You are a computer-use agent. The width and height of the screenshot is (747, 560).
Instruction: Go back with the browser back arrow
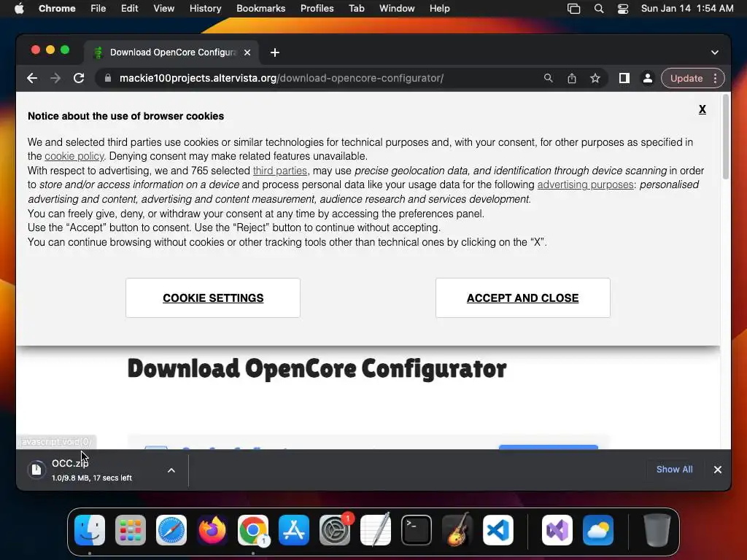pyautogui.click(x=32, y=78)
